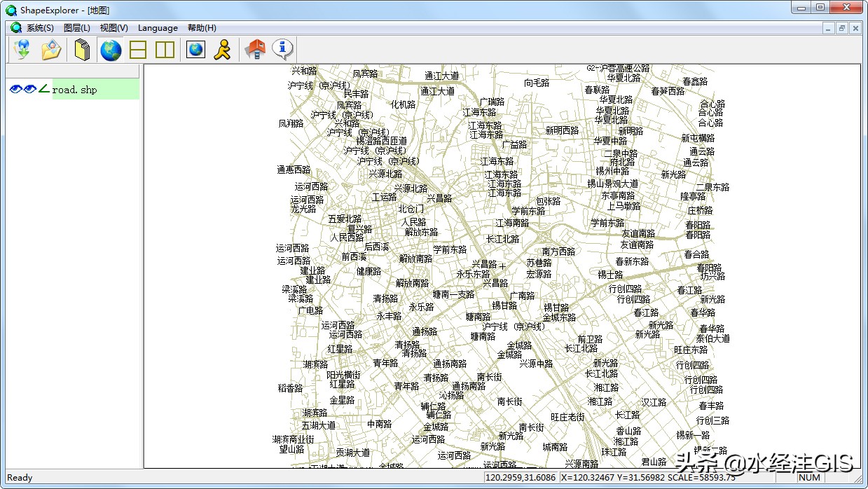Open the Language menu
The image size is (868, 489).
coord(157,27)
